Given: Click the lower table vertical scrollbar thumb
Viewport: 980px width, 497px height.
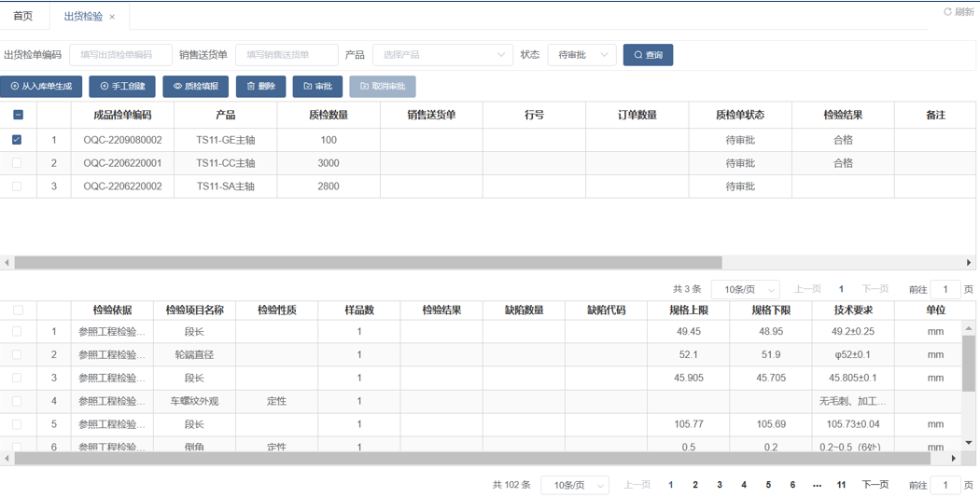Looking at the screenshot, I should [x=969, y=364].
